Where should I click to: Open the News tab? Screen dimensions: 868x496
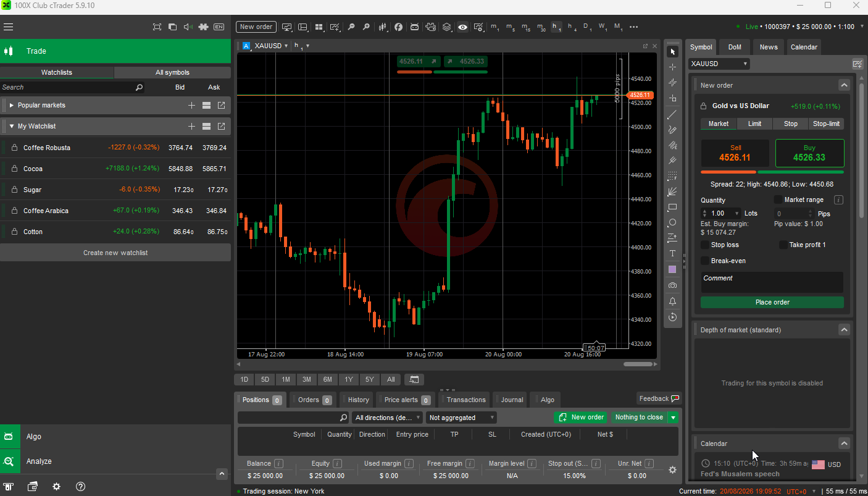coord(769,47)
